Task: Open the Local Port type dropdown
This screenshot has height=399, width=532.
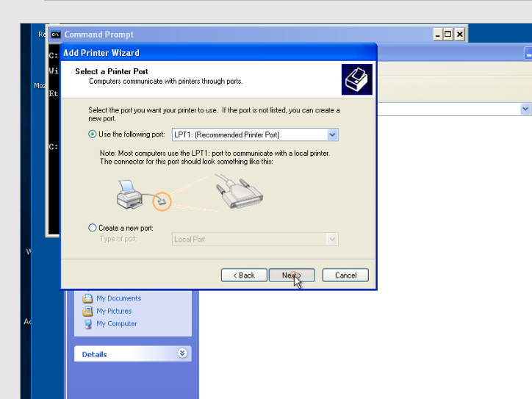Action: (x=332, y=239)
